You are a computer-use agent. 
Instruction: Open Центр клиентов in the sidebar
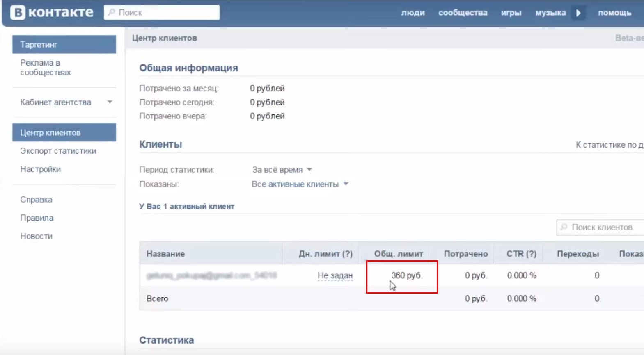tap(64, 132)
